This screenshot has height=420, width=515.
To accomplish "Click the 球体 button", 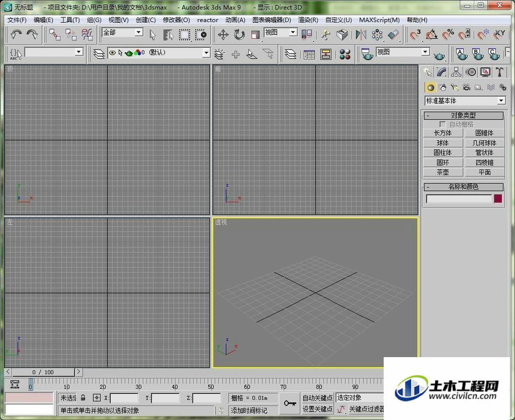I will pos(443,143).
